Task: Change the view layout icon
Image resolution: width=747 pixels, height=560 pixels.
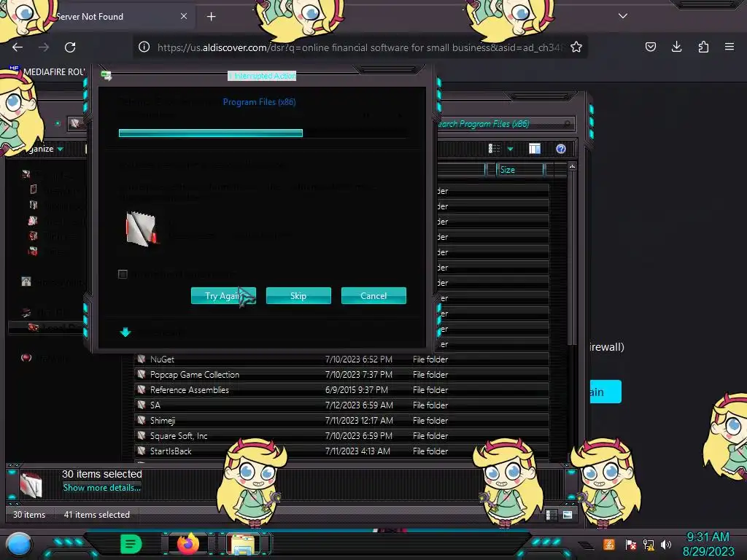Action: [x=494, y=149]
